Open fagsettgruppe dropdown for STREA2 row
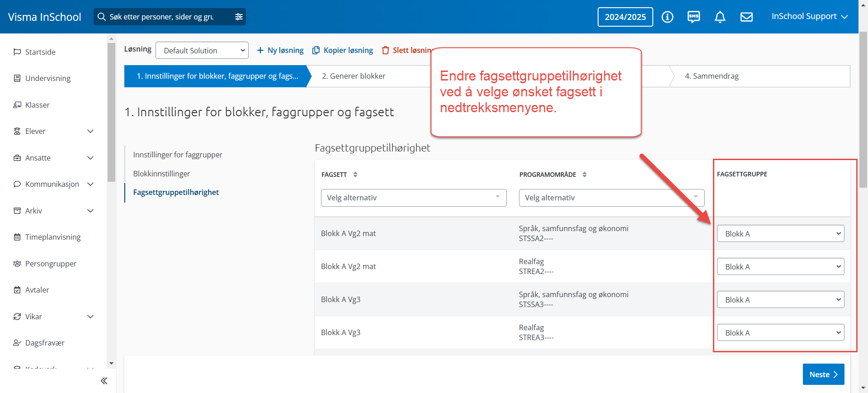 780,266
